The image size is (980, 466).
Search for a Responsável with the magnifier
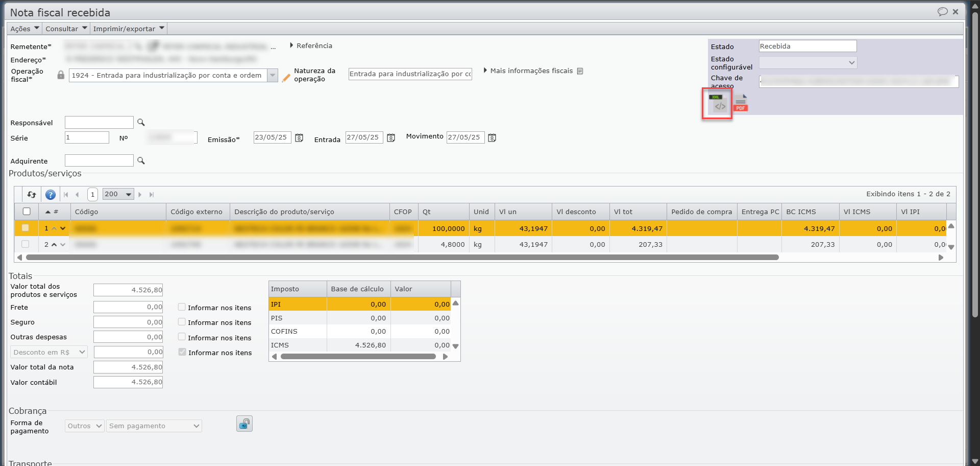(x=141, y=123)
